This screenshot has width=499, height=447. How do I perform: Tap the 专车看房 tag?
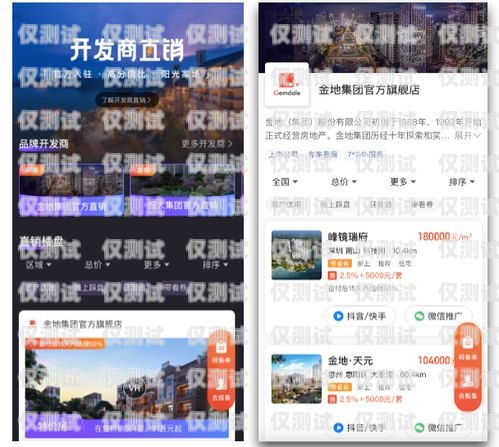click(322, 154)
